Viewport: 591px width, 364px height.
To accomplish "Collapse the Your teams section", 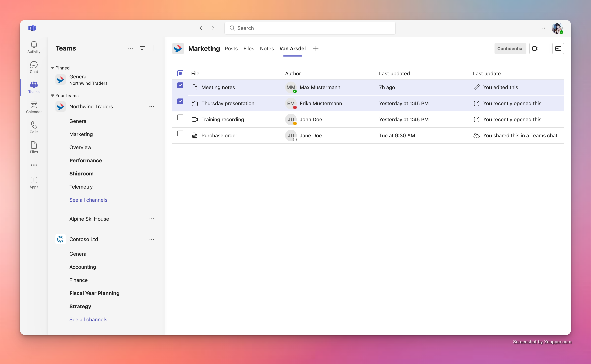I will tap(53, 96).
